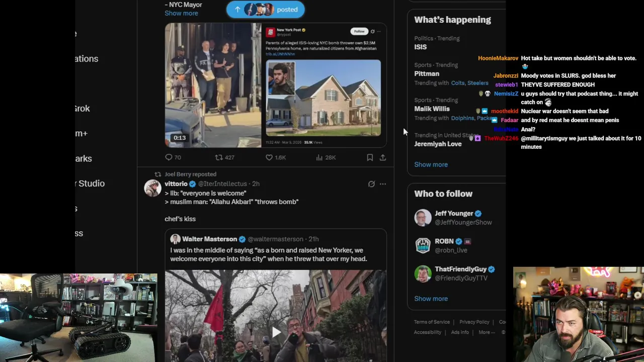The width and height of the screenshot is (644, 362).
Task: Reply to the tweet with 70 replies
Action: pos(173,157)
